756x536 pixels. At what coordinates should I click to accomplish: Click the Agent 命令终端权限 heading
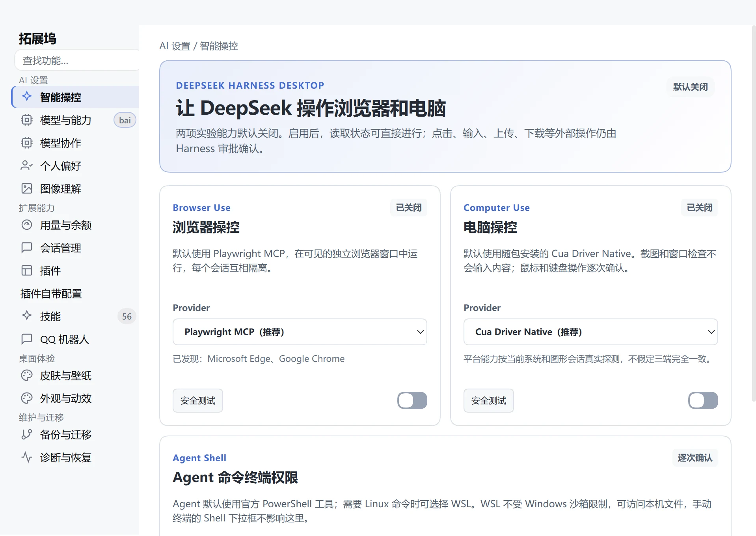click(235, 477)
